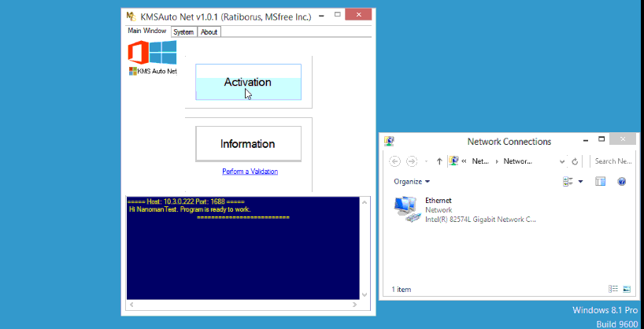644x329 pixels.
Task: Go back in Network Connections
Action: (394, 161)
